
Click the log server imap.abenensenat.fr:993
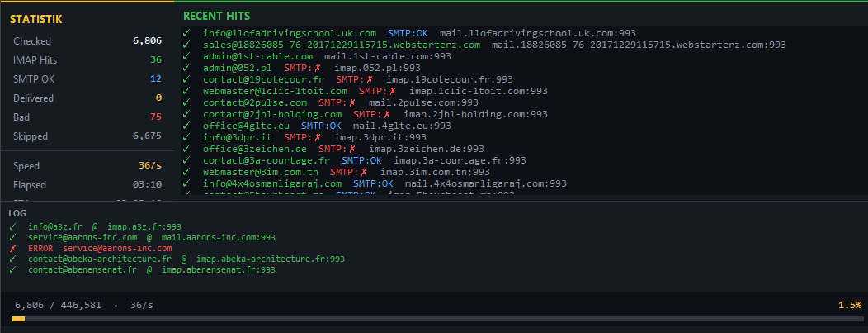click(219, 270)
